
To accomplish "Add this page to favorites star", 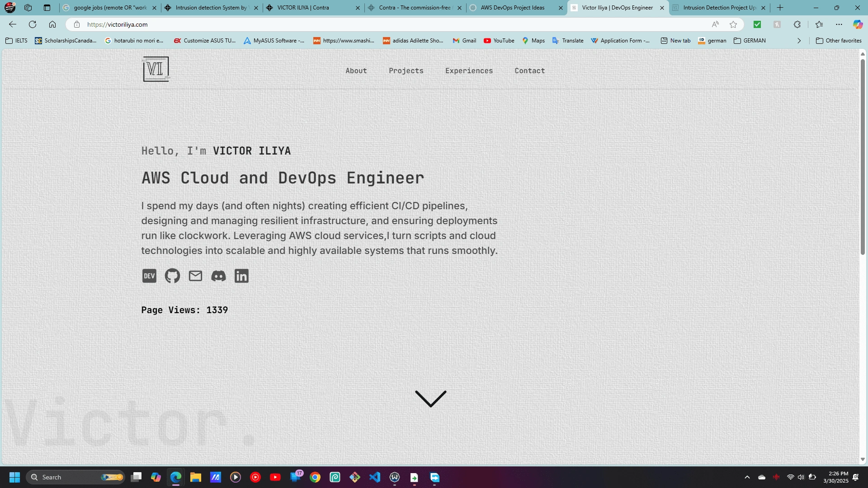I will (x=733, y=24).
